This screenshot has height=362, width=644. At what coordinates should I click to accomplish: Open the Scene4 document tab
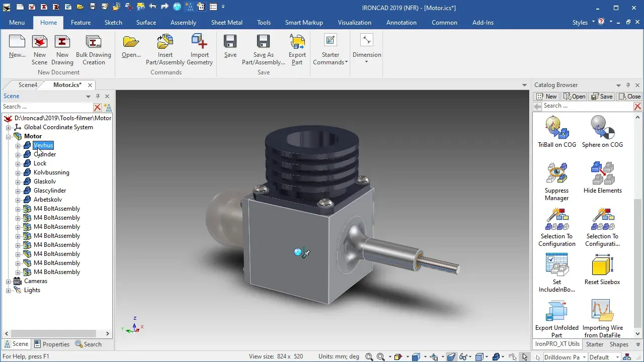[28, 85]
